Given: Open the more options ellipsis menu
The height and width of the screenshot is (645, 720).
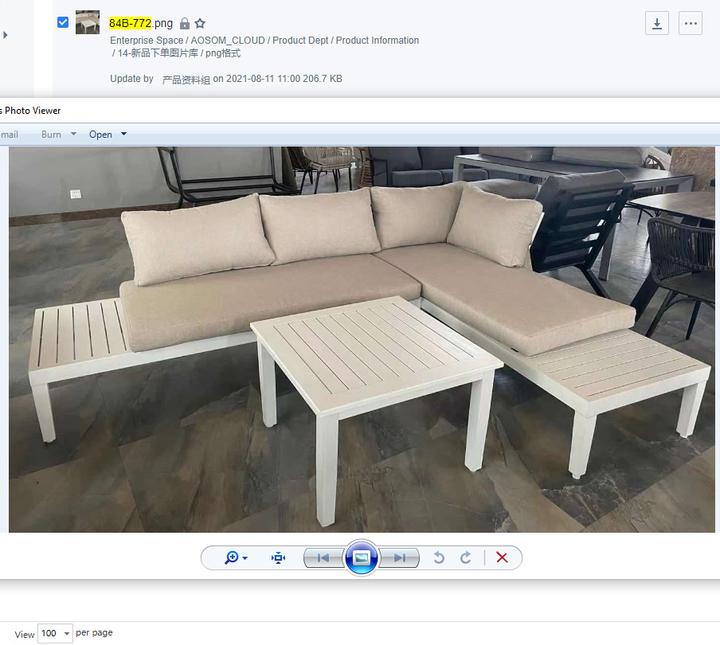Looking at the screenshot, I should [690, 24].
